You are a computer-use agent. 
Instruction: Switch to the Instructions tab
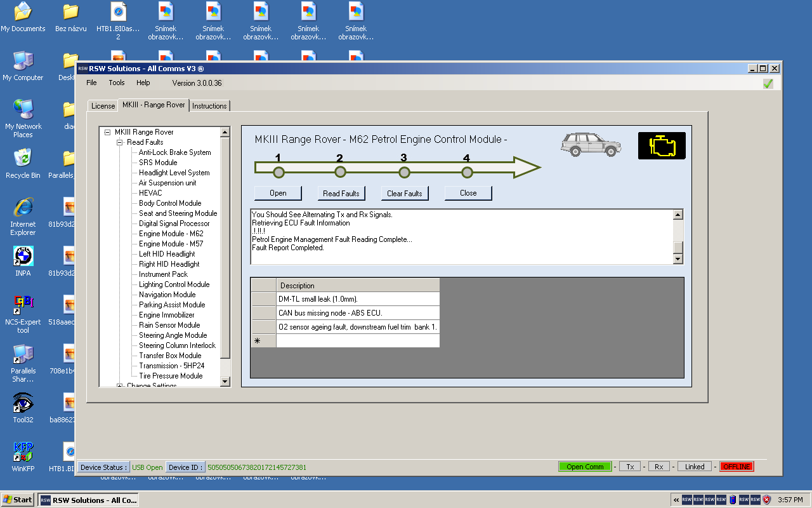(x=209, y=106)
